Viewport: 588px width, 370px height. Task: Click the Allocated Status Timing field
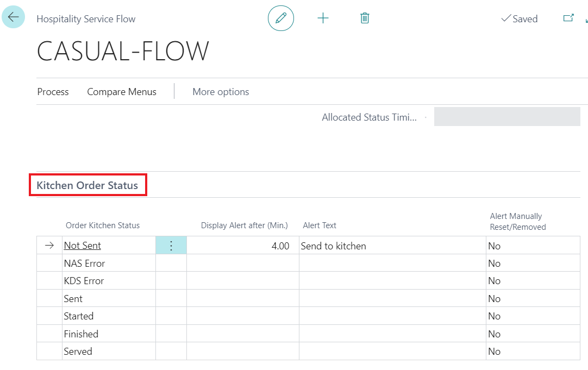(x=506, y=117)
